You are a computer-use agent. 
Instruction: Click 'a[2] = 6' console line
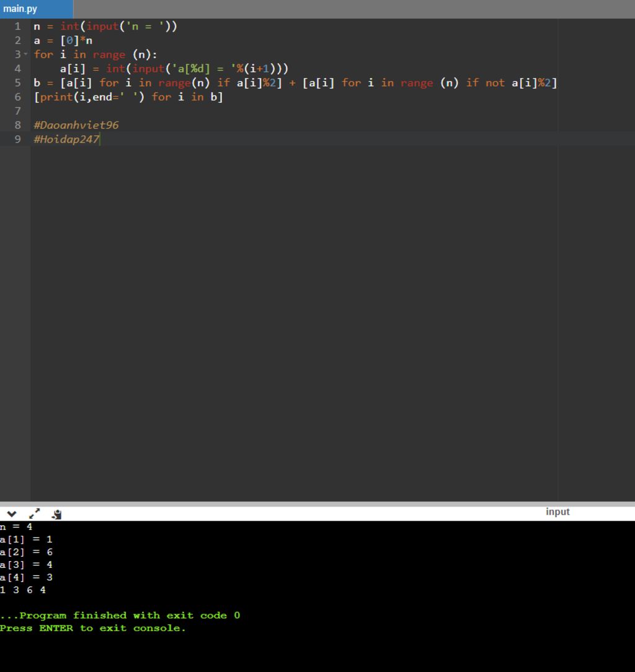tap(26, 552)
